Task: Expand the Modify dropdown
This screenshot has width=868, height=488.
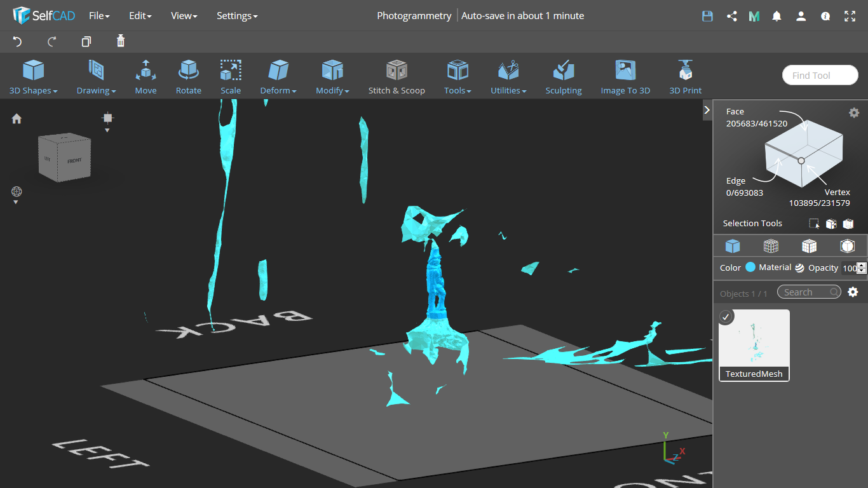Action: click(332, 77)
